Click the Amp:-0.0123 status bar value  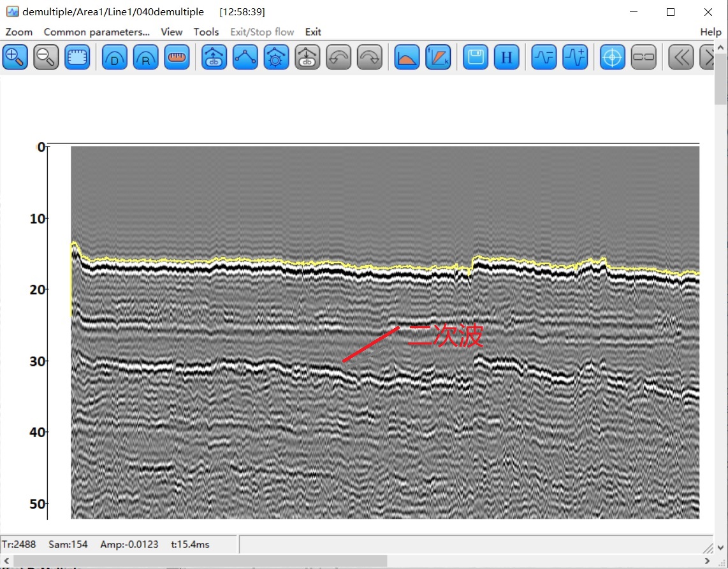coord(129,544)
